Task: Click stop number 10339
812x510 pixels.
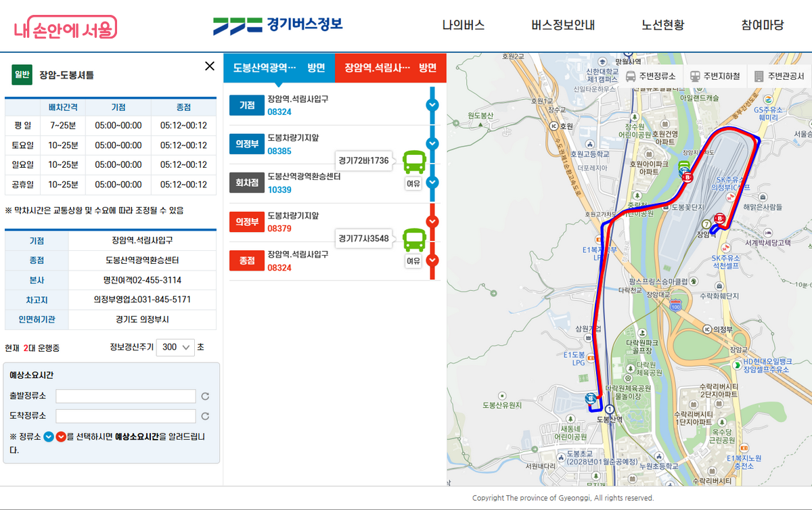Action: [x=279, y=190]
